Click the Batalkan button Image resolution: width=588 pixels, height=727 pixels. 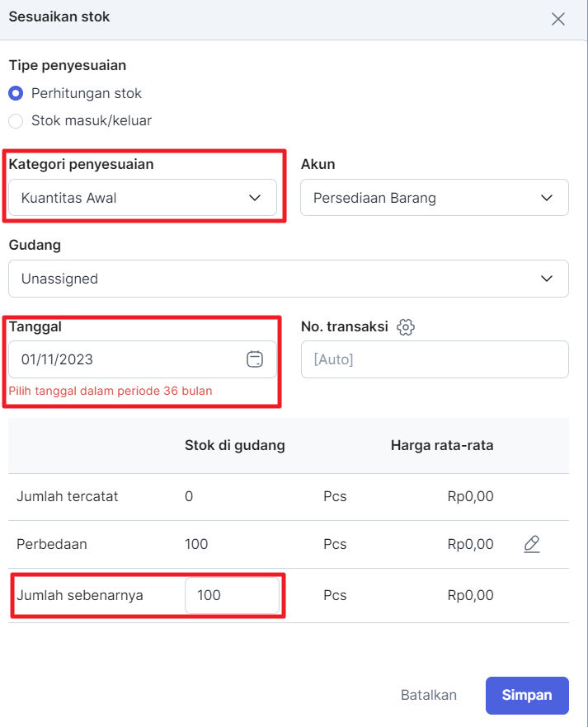(429, 695)
